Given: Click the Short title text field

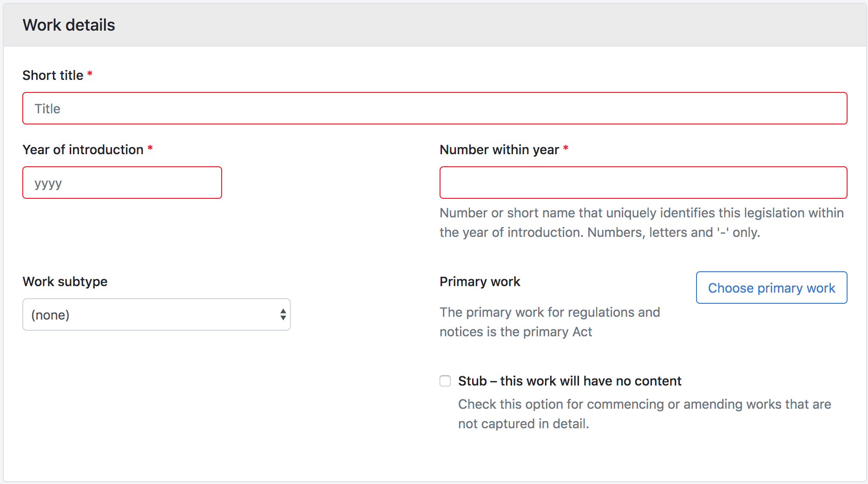Looking at the screenshot, I should click(434, 108).
